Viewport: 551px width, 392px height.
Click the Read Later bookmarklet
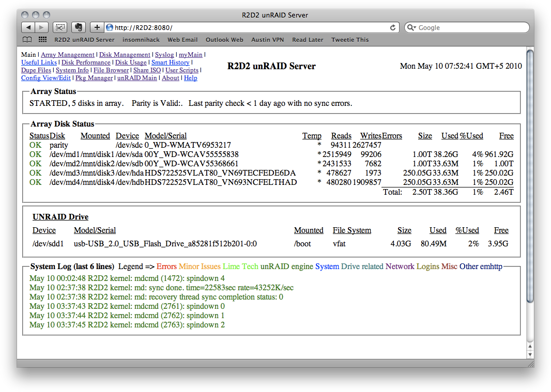[x=308, y=40]
